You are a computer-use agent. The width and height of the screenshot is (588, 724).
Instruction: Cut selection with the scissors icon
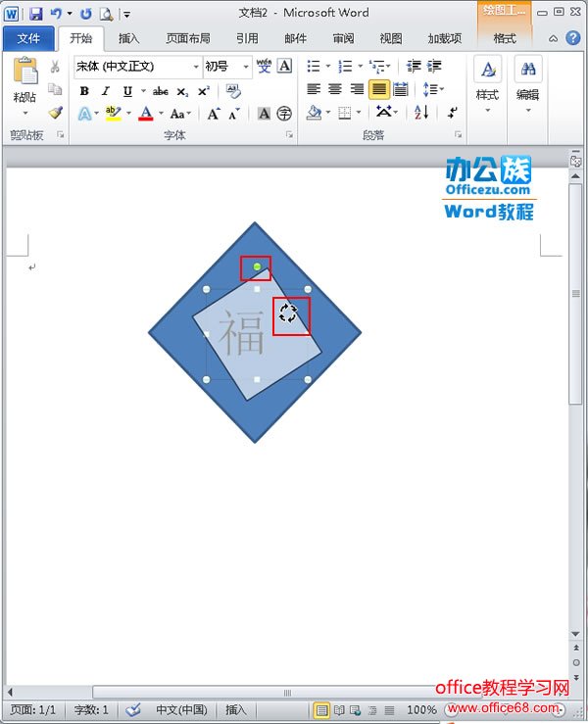click(x=55, y=67)
